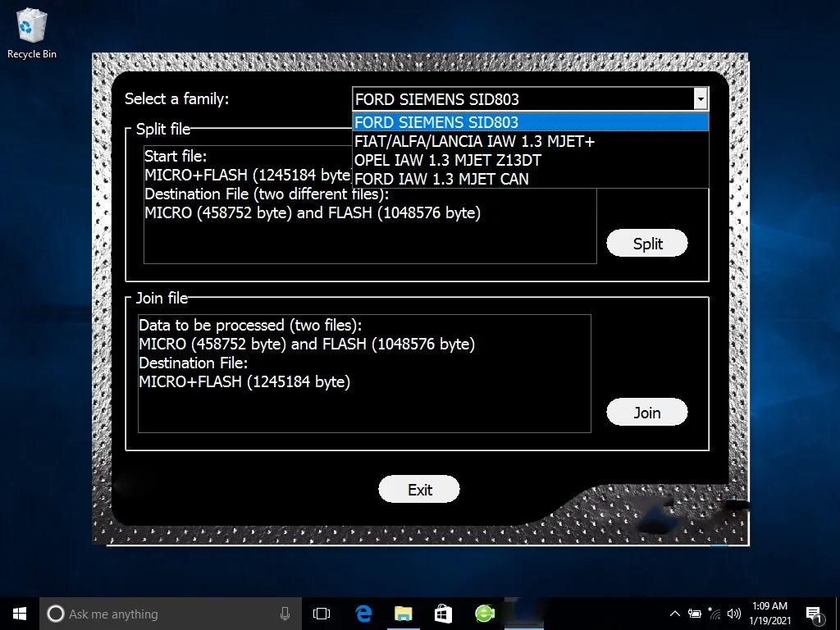
Task: Open the clock showing 1:09 AM
Action: coord(769,614)
